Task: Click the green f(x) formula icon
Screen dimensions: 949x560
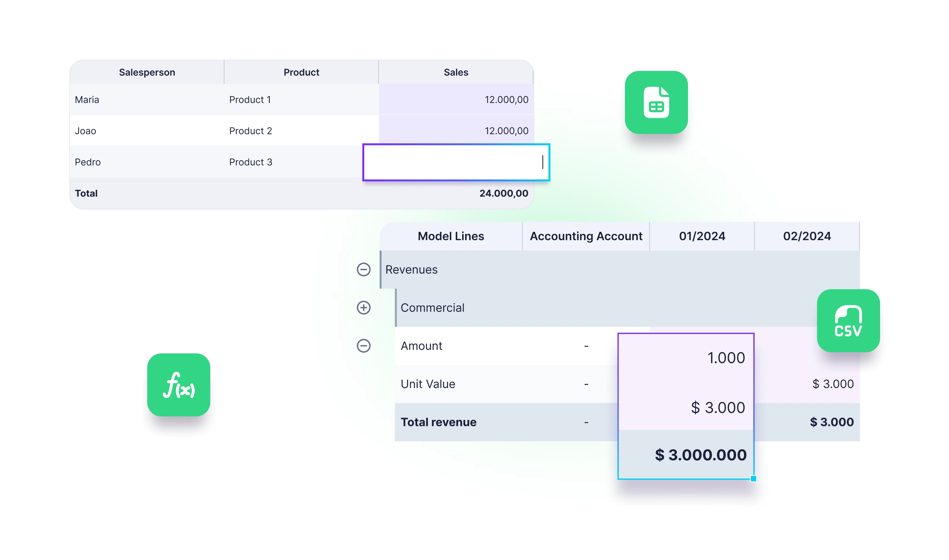Action: 179,384
